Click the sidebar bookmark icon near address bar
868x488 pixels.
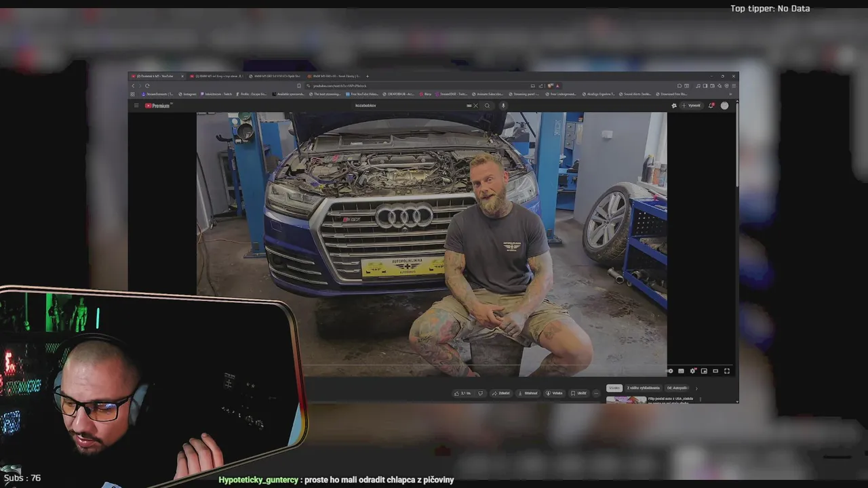(x=299, y=85)
